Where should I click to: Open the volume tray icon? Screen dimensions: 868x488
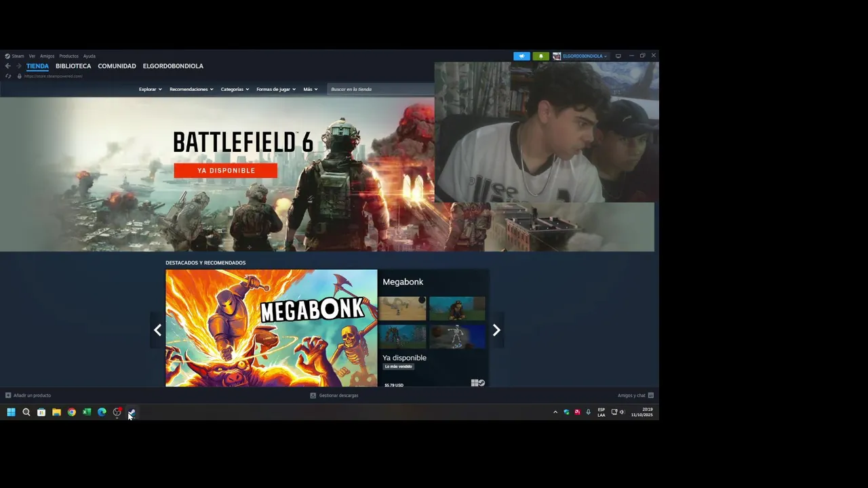pyautogui.click(x=622, y=412)
